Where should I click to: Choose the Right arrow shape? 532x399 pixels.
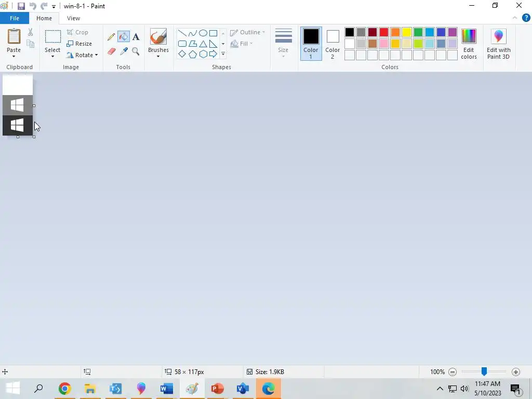(213, 54)
